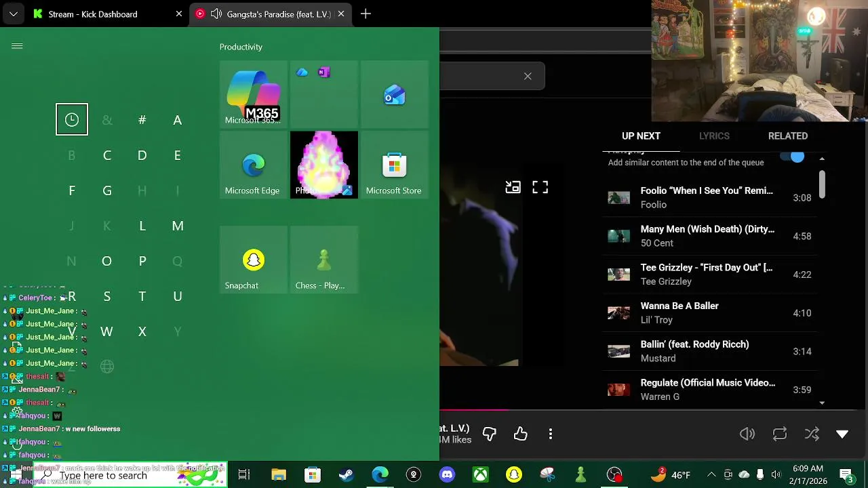
Task: Close the search box with the X
Action: (x=528, y=76)
